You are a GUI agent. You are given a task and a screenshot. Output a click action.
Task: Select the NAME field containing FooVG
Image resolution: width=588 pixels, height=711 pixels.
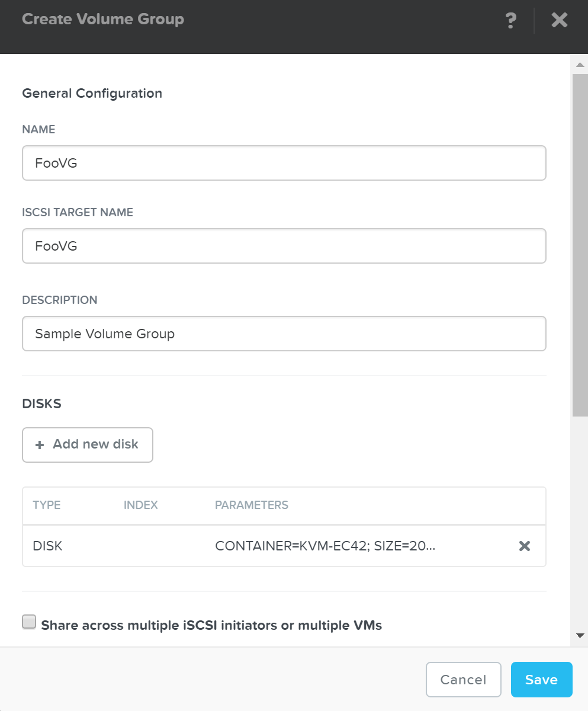pos(284,163)
